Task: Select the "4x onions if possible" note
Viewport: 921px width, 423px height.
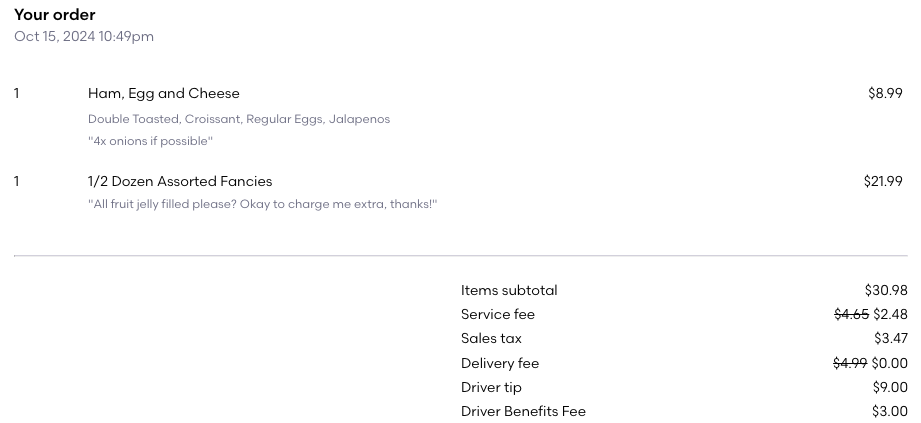Action: 150,141
